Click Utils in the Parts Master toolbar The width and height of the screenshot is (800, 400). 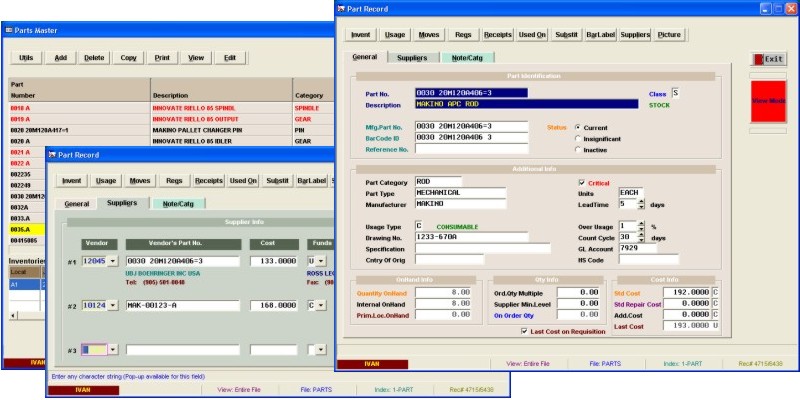[26, 58]
